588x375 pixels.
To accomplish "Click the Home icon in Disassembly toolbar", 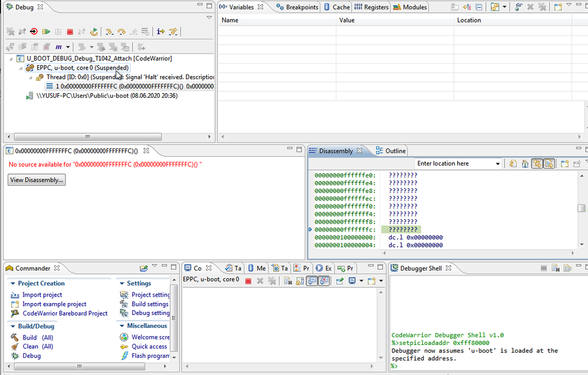I will coord(524,164).
